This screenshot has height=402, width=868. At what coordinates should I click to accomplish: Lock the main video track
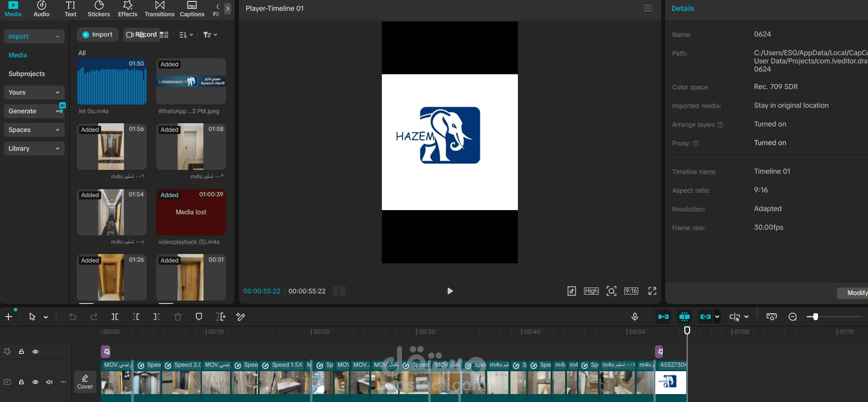(22, 382)
